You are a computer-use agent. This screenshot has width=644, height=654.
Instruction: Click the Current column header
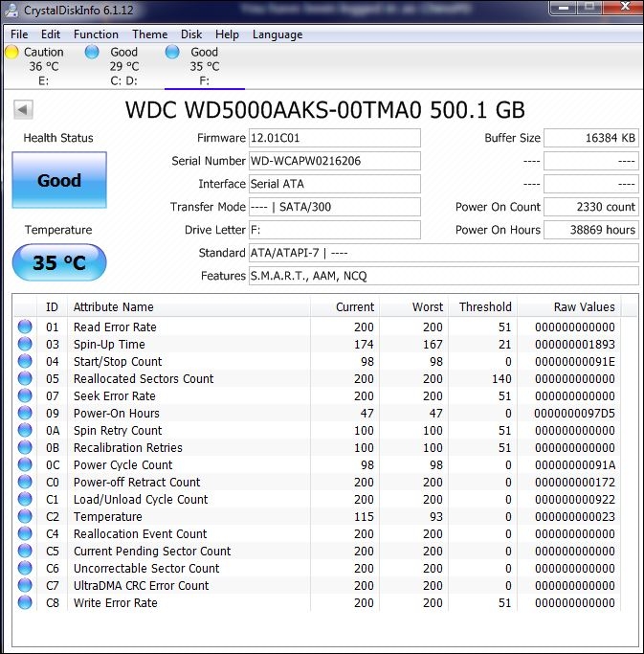coord(344,307)
